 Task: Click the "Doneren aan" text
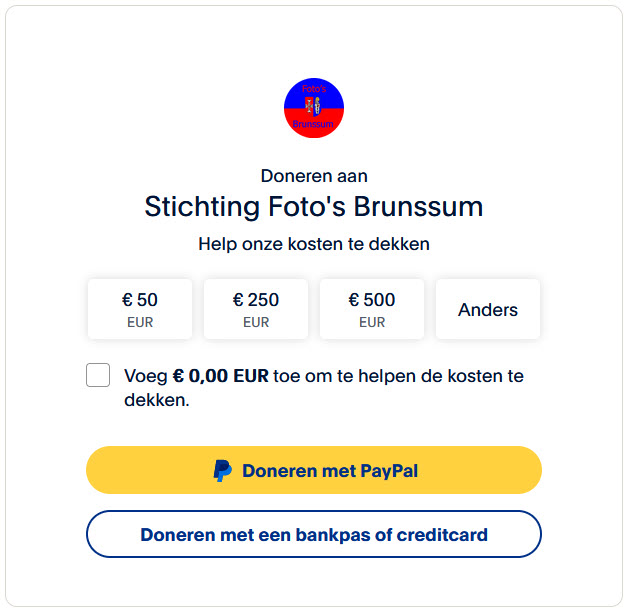[x=314, y=176]
